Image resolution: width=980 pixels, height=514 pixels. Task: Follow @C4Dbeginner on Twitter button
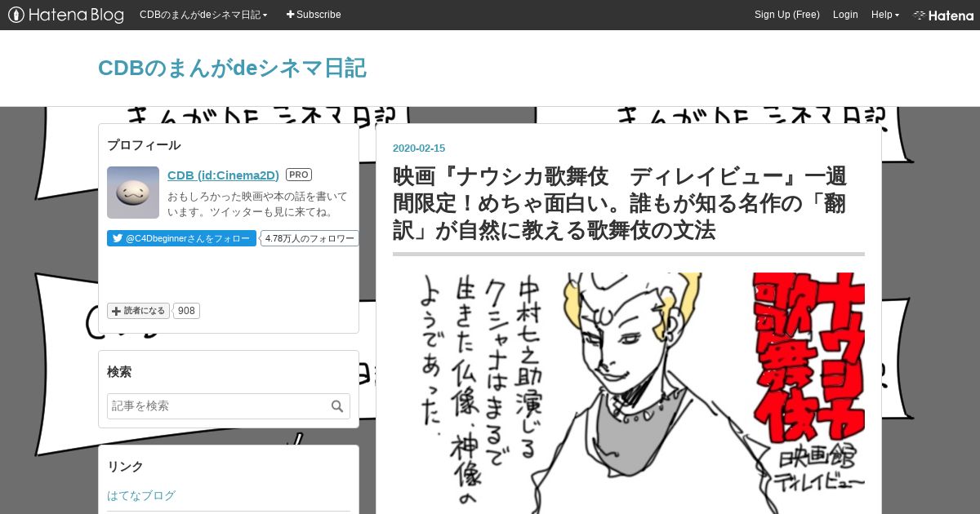[181, 238]
